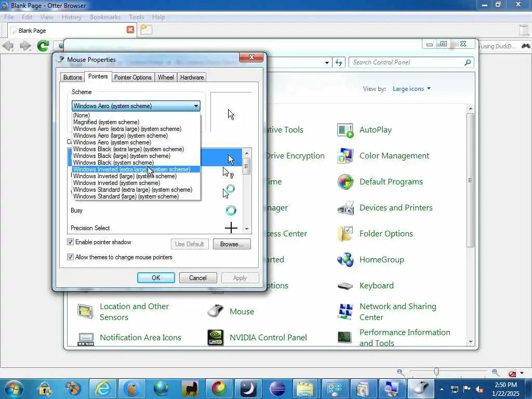
Task: Choose Windows Standard (large) scheme option
Action: tap(136, 196)
